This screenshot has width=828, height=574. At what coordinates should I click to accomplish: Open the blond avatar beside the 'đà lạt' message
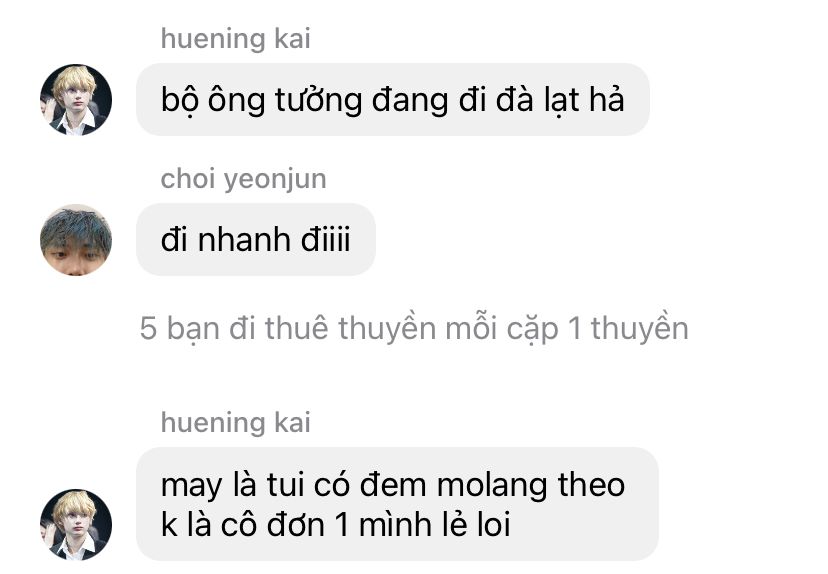tap(76, 100)
